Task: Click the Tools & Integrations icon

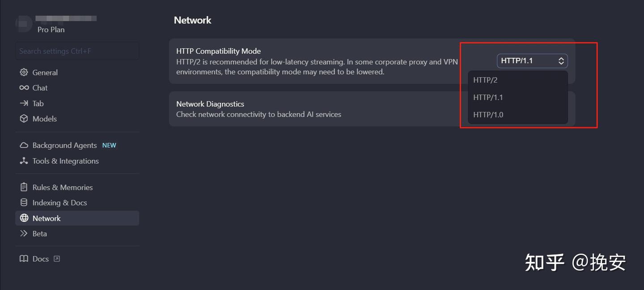Action: (24, 161)
